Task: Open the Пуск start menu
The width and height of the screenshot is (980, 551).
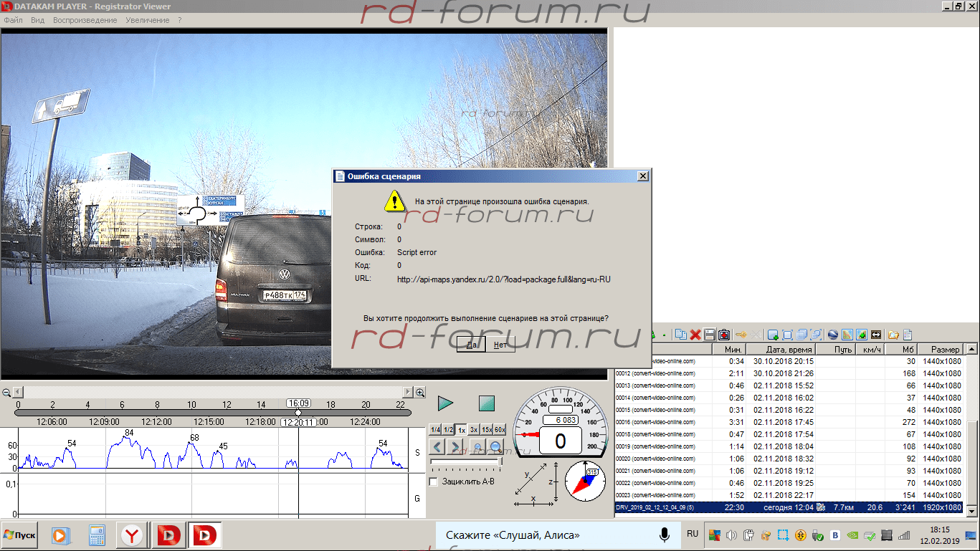Action: tap(20, 535)
